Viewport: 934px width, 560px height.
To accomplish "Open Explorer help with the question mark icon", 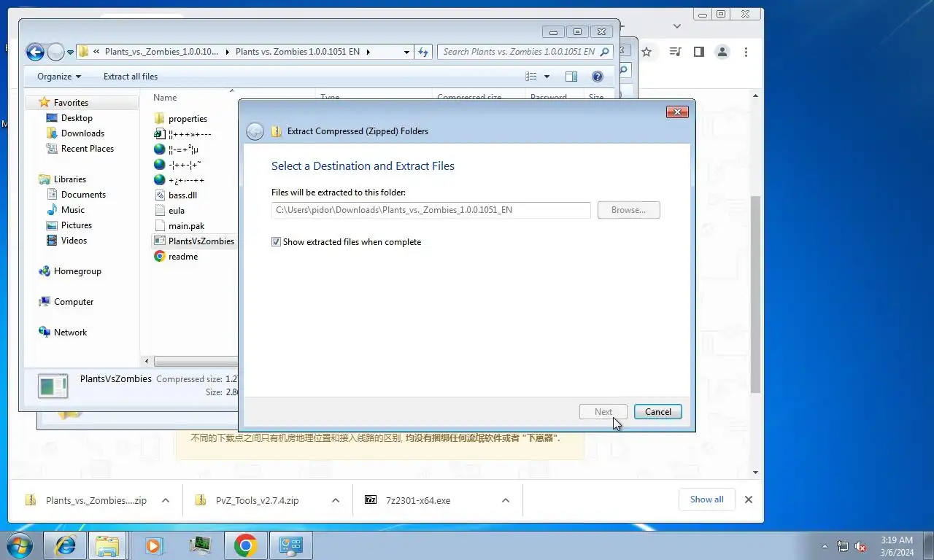I will coord(598,77).
